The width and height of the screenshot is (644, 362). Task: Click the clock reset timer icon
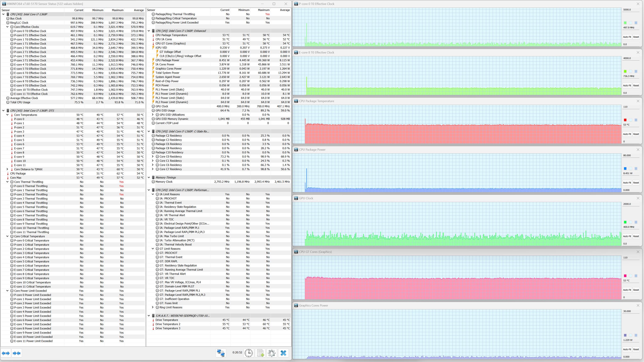pyautogui.click(x=249, y=353)
